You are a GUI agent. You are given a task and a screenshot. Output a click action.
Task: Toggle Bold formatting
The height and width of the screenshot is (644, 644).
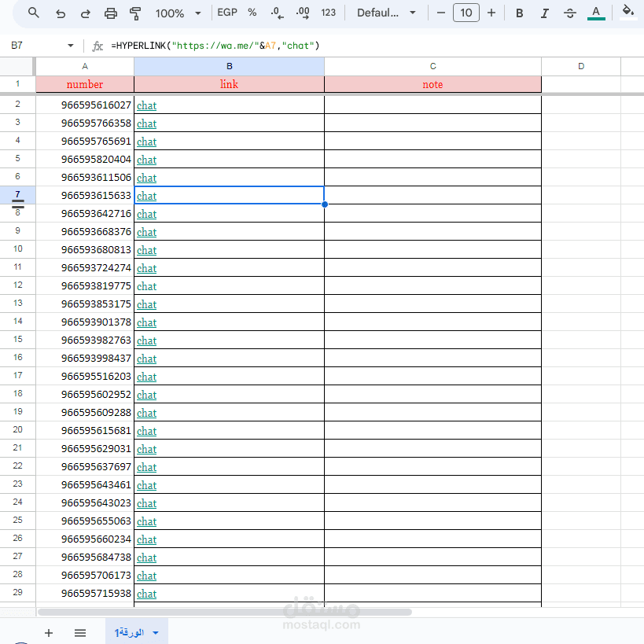click(519, 13)
